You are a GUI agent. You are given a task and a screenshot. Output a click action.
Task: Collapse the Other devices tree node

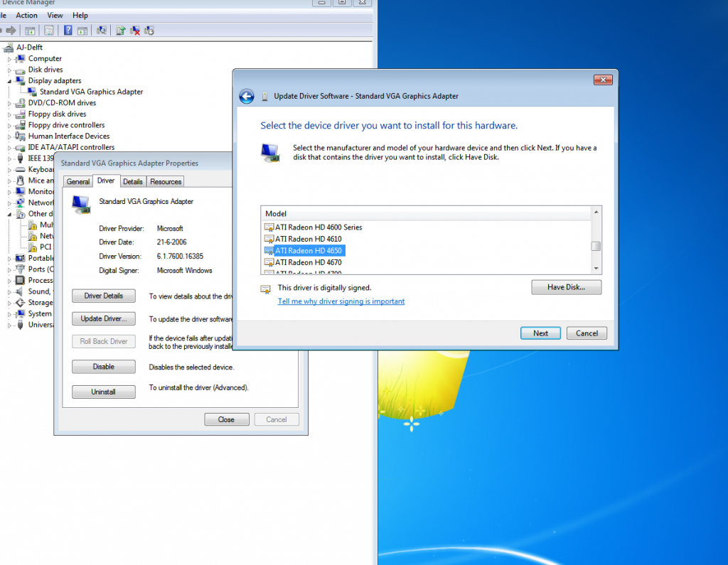pyautogui.click(x=9, y=215)
